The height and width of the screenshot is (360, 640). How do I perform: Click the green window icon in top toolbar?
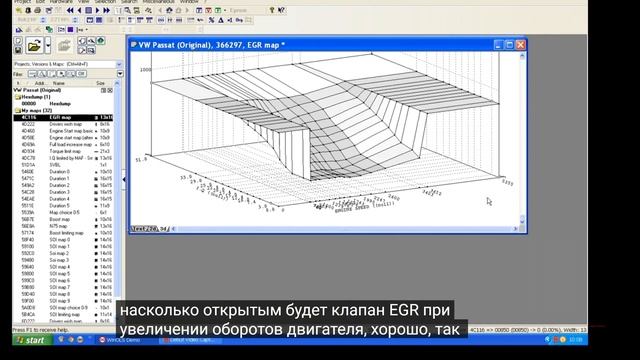pos(218,10)
